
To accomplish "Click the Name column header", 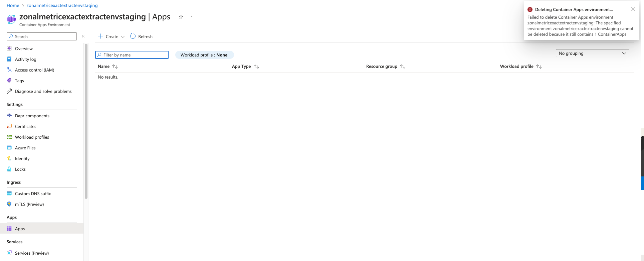I will [x=104, y=67].
